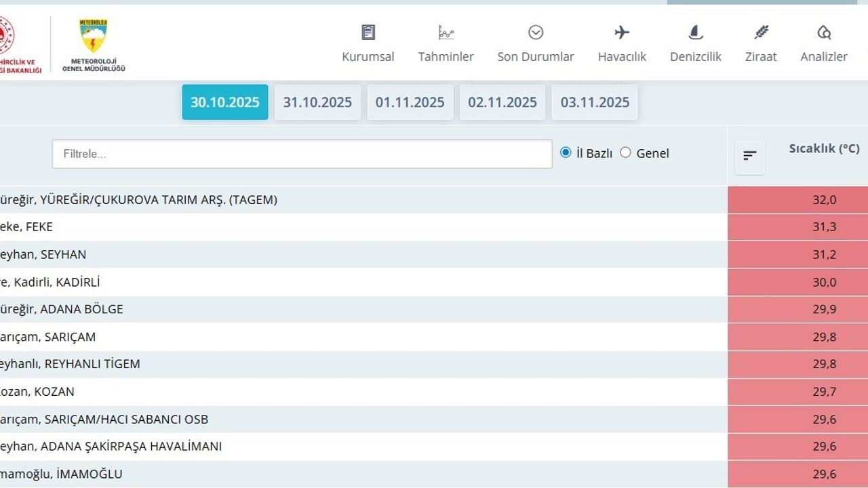Viewport: 868px width, 488px height.
Task: Select the 30.10.2025 date tab
Action: coord(224,102)
